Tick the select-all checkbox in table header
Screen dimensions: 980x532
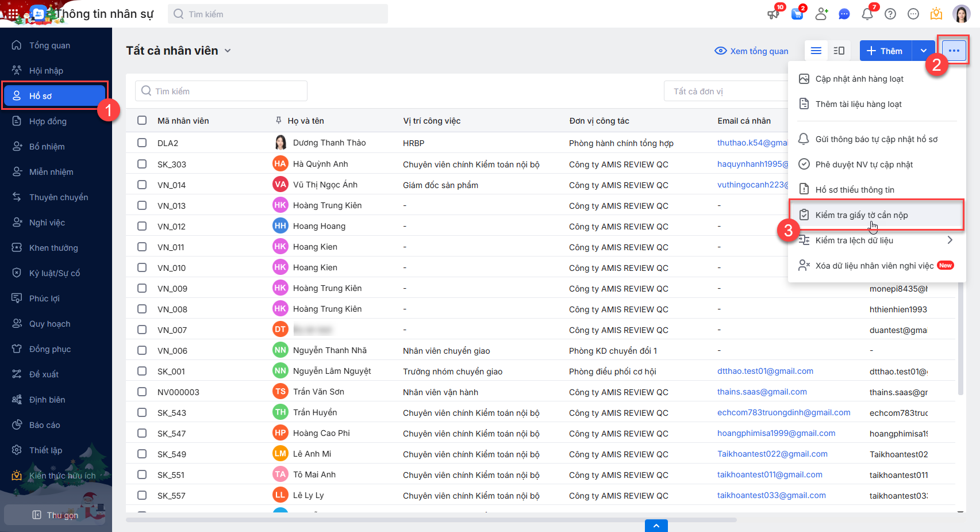tap(142, 120)
